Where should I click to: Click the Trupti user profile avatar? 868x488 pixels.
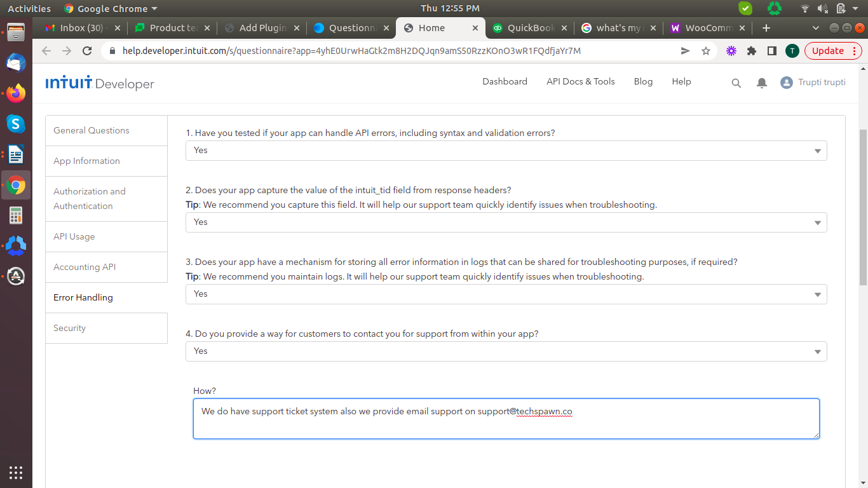tap(786, 83)
